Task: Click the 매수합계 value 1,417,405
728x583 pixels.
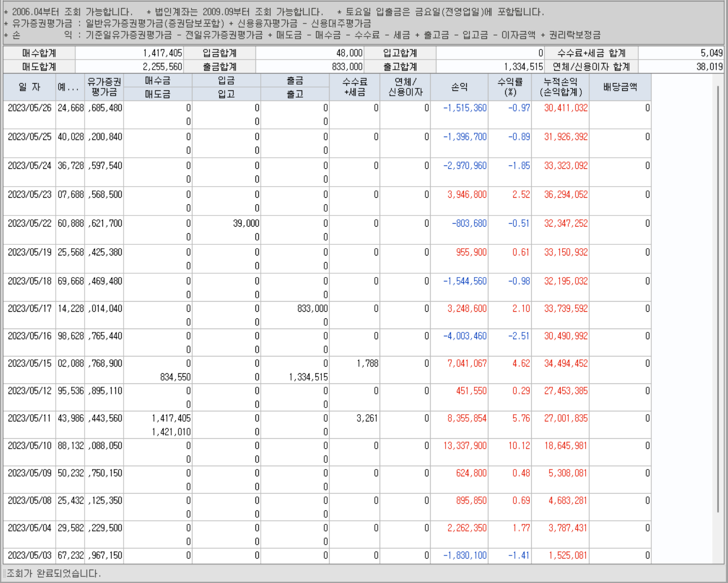Action: [x=162, y=53]
